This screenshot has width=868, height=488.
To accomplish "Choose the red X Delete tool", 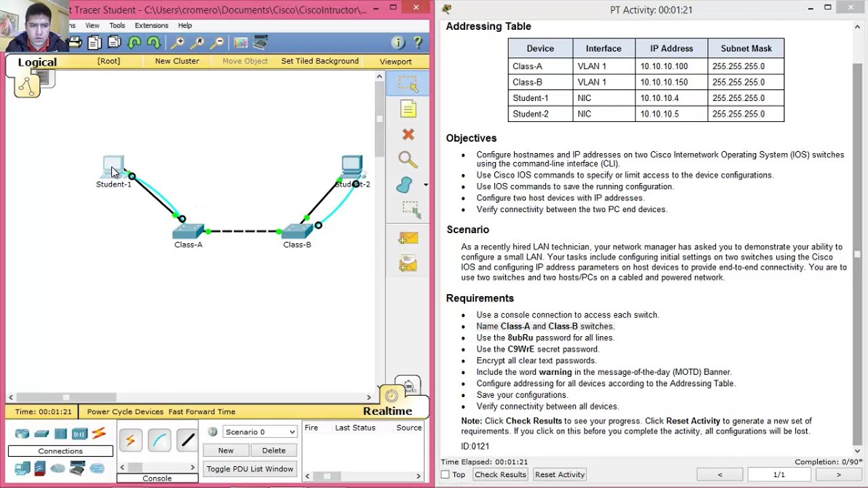I will 408,134.
